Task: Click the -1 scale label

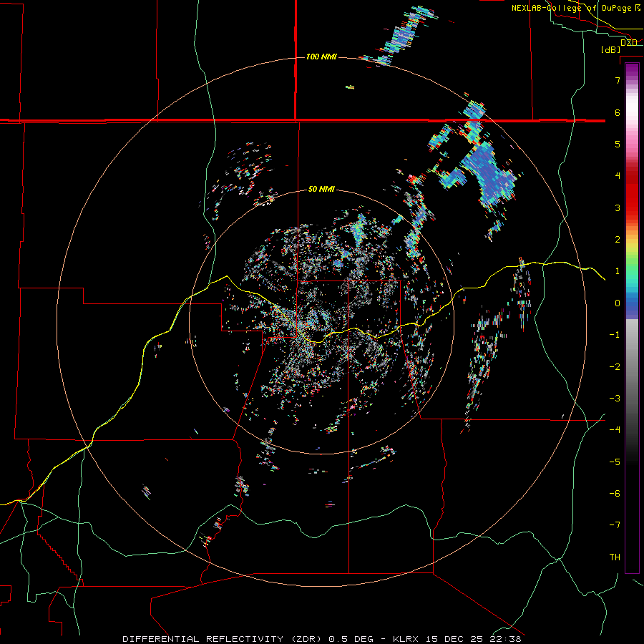Action: pyautogui.click(x=615, y=335)
